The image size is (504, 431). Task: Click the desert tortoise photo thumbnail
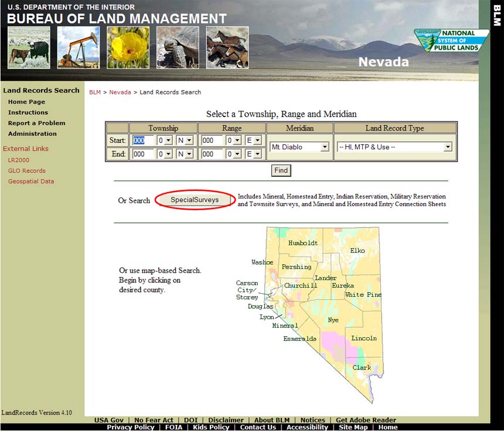tap(178, 47)
